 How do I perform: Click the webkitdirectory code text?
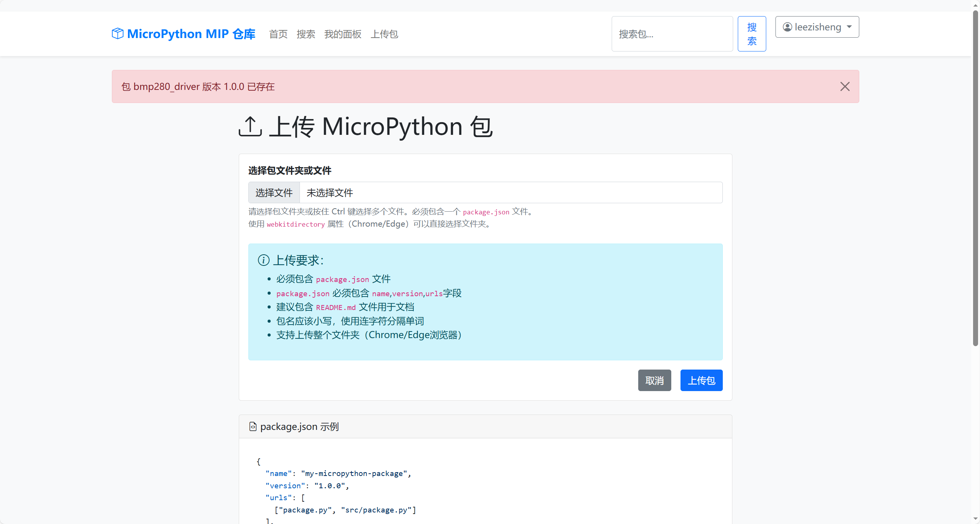[296, 224]
